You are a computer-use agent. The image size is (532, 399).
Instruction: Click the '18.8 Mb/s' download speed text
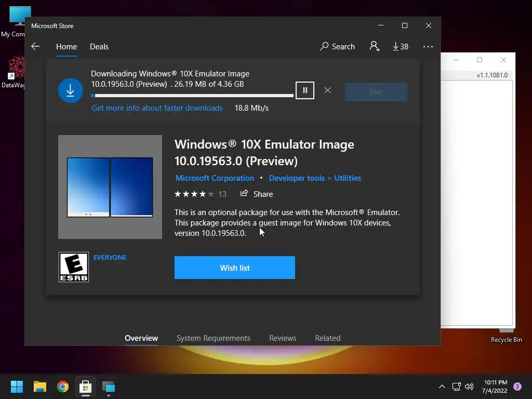[251, 108]
